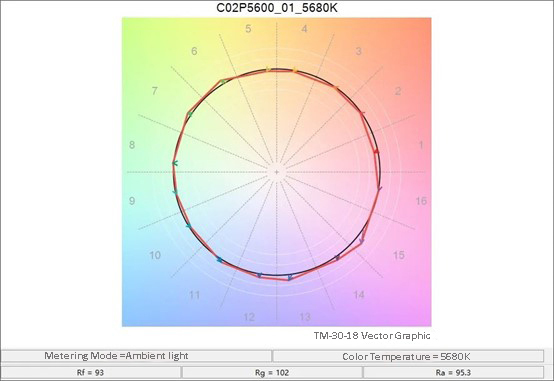Image resolution: width=554 pixels, height=381 pixels.
Task: Click hue bin label 10
Action: coord(155,255)
